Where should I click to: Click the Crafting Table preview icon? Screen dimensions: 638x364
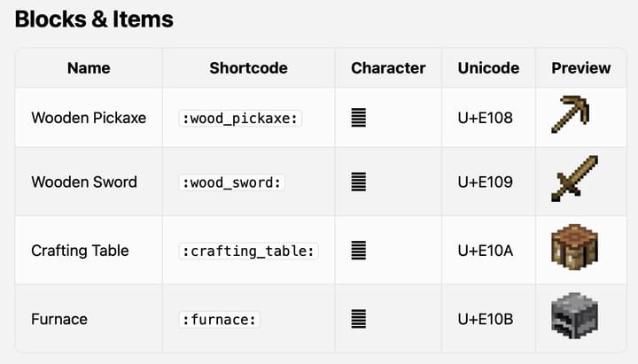[x=573, y=249]
